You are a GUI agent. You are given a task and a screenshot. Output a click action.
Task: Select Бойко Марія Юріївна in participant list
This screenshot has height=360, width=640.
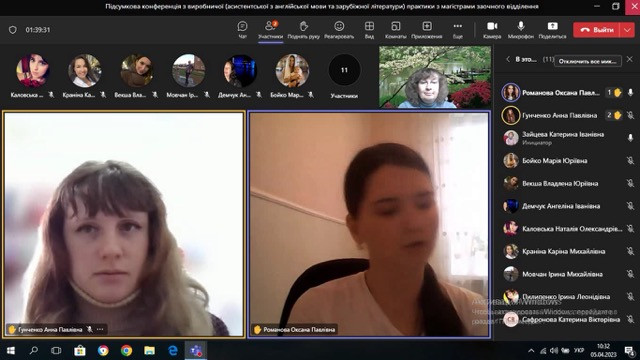568,161
